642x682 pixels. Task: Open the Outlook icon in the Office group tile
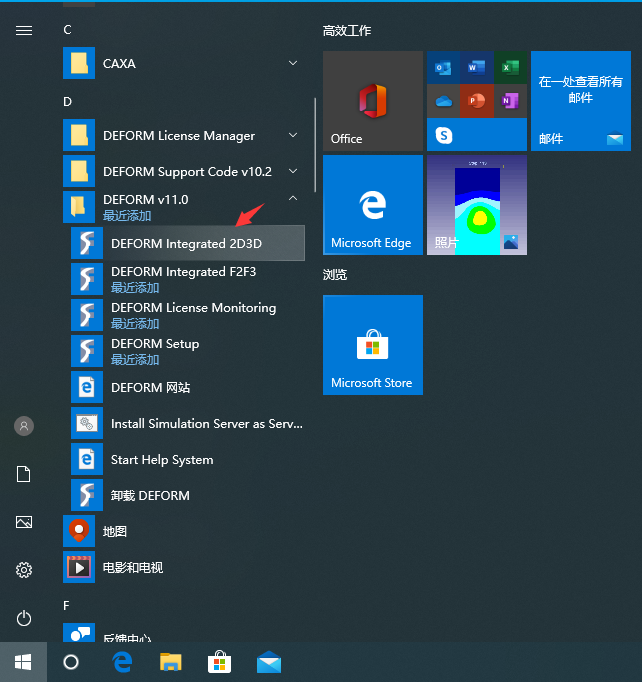point(443,67)
